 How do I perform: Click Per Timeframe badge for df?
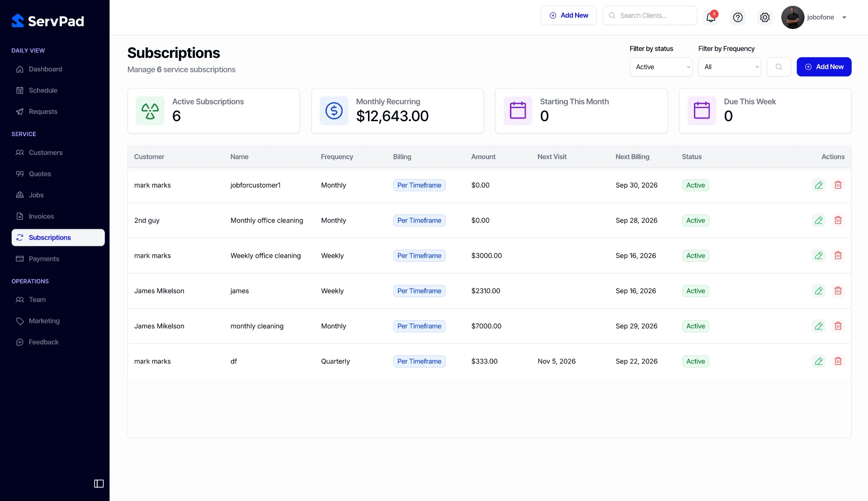(419, 361)
